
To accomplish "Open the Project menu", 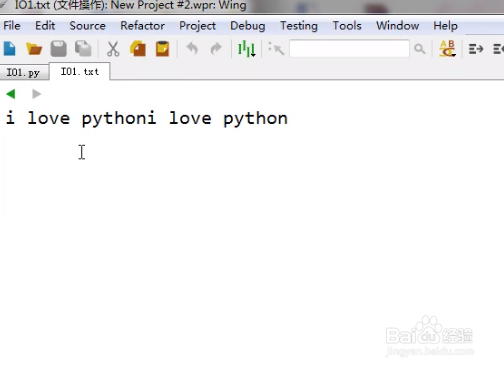I will tap(197, 26).
